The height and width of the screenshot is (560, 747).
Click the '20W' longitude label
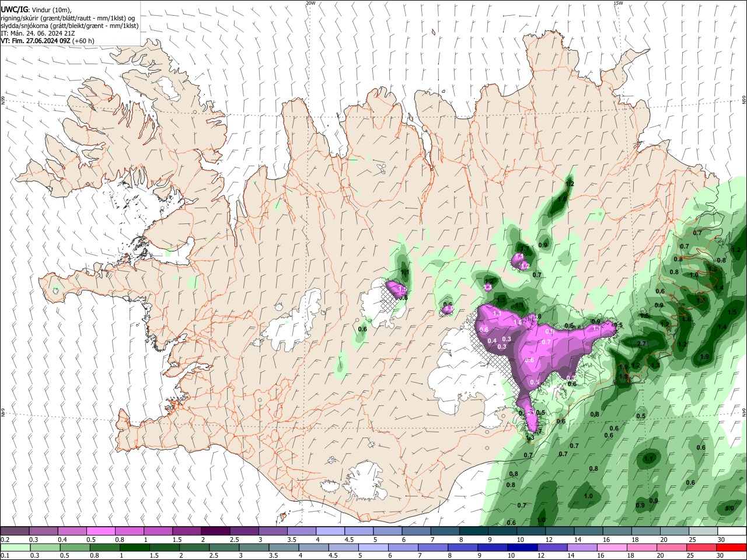[x=310, y=3]
